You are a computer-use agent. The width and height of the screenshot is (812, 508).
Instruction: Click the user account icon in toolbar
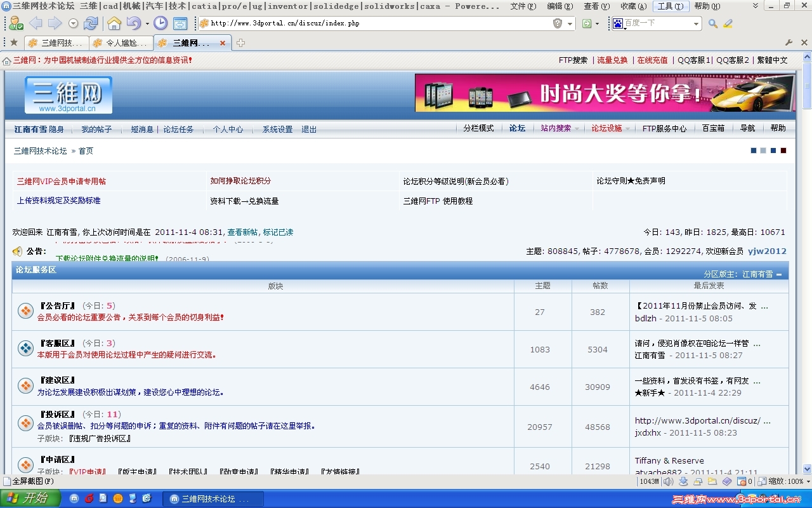coord(16,23)
